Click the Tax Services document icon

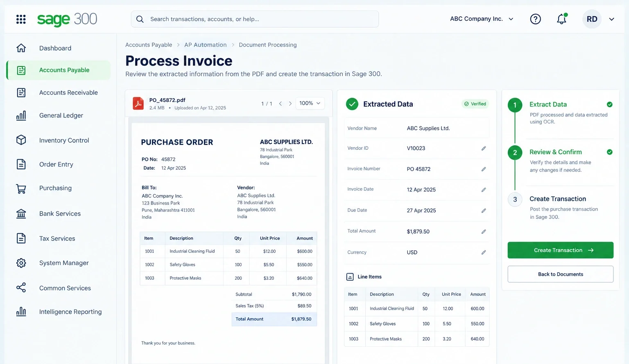point(21,238)
